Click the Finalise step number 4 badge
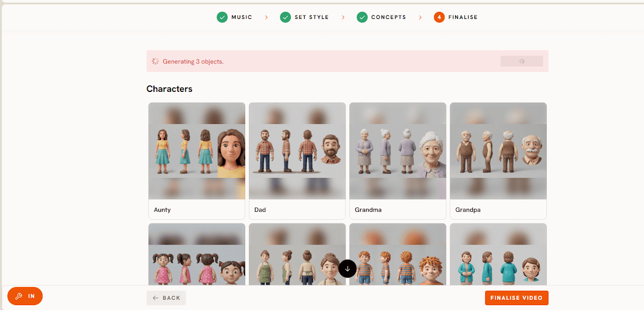The height and width of the screenshot is (310, 644). 440,17
